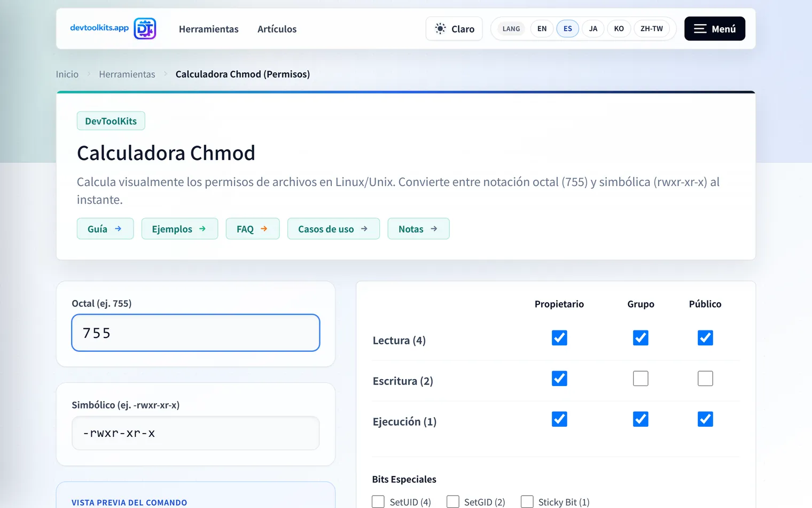Image resolution: width=812 pixels, height=508 pixels.
Task: Enable the Sticky Bit (1) checkbox
Action: point(527,502)
